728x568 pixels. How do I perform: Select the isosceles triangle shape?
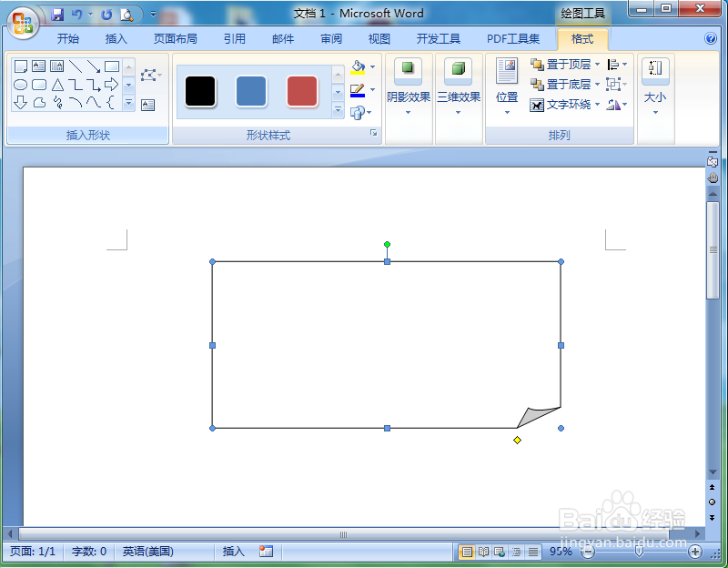point(57,85)
